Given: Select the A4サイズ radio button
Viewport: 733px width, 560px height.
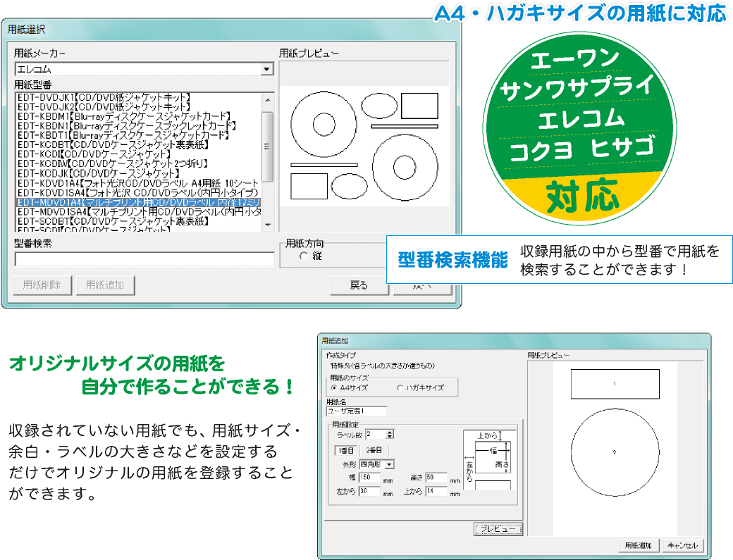Looking at the screenshot, I should click(334, 387).
